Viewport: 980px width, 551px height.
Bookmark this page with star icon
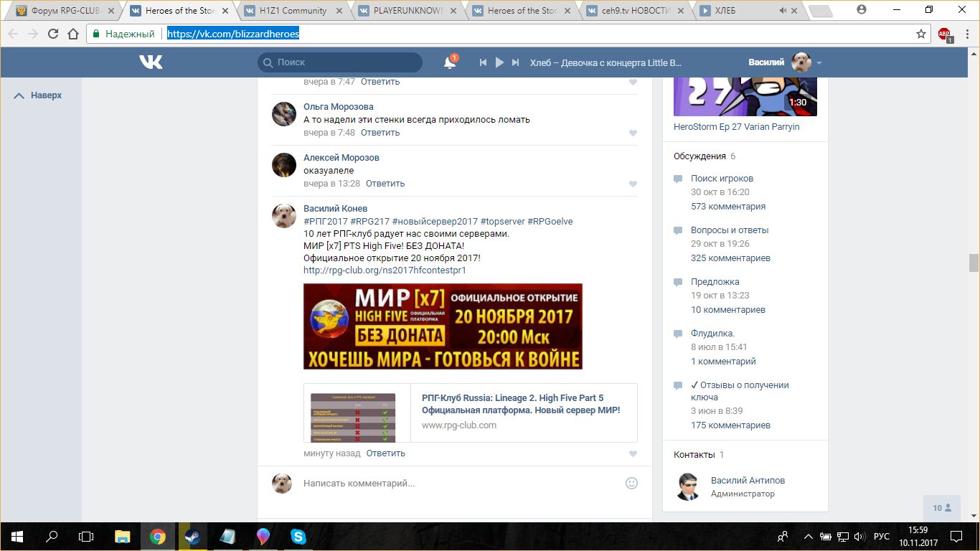pyautogui.click(x=921, y=34)
